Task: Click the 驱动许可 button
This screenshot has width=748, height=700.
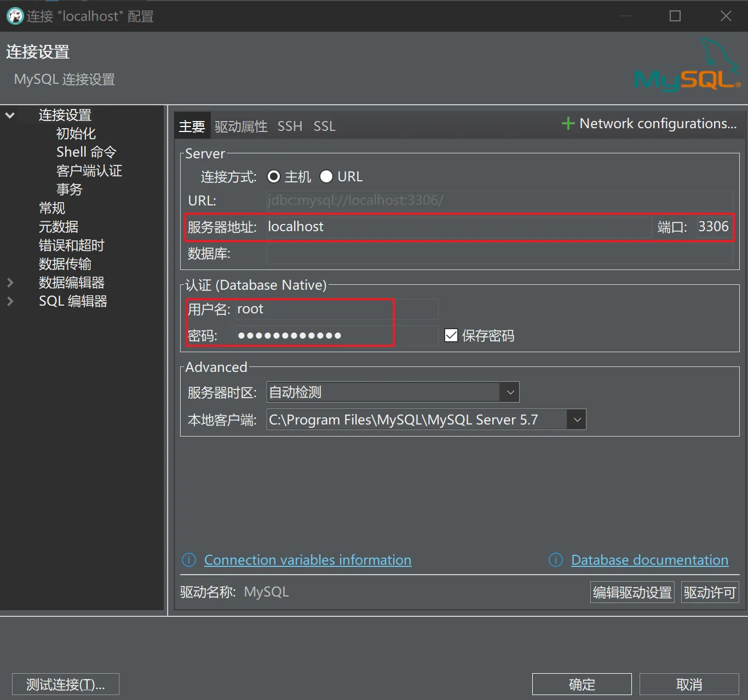Action: click(x=710, y=592)
